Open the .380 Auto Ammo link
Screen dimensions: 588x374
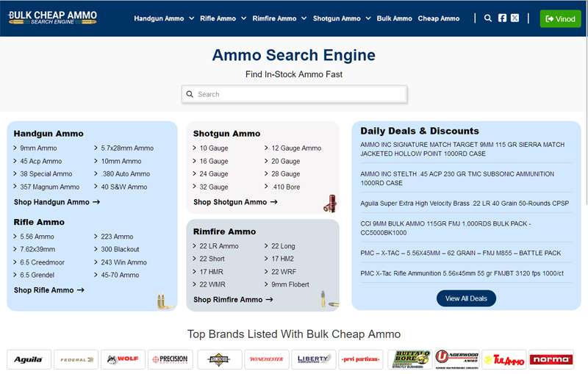[125, 174]
